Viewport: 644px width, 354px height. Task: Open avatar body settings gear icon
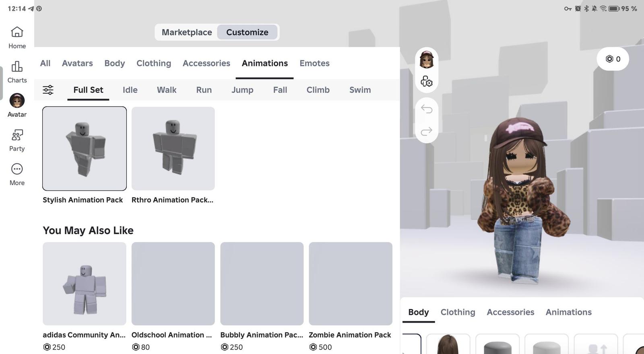coord(427,82)
